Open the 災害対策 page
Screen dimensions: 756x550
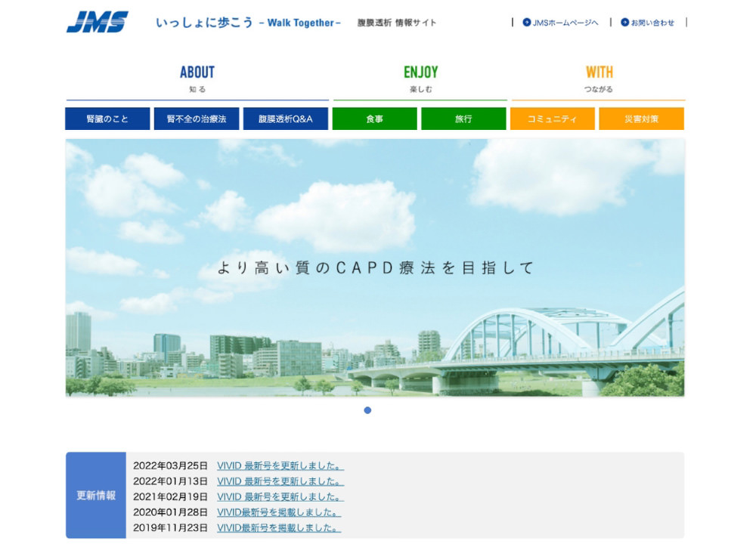641,119
